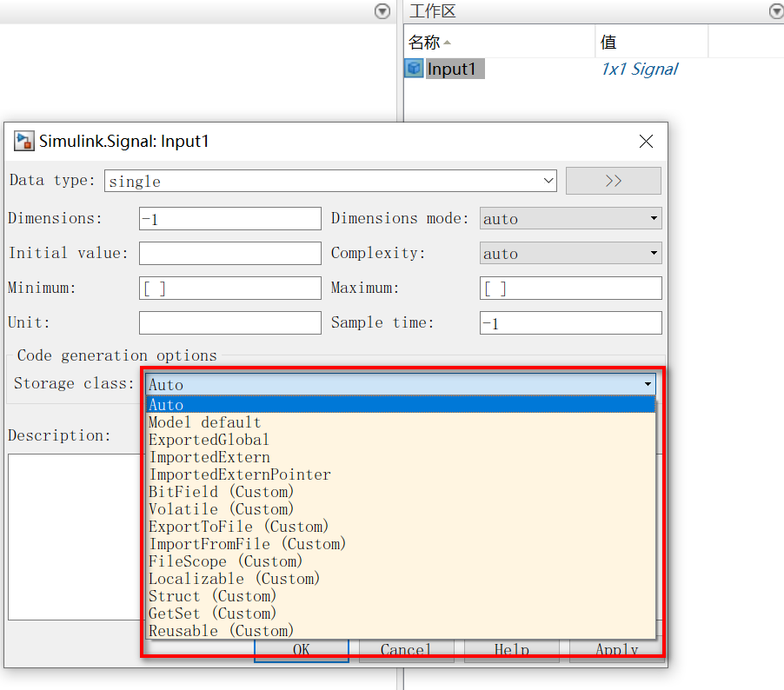
Task: Click the Dimensions input field
Action: pyautogui.click(x=230, y=218)
